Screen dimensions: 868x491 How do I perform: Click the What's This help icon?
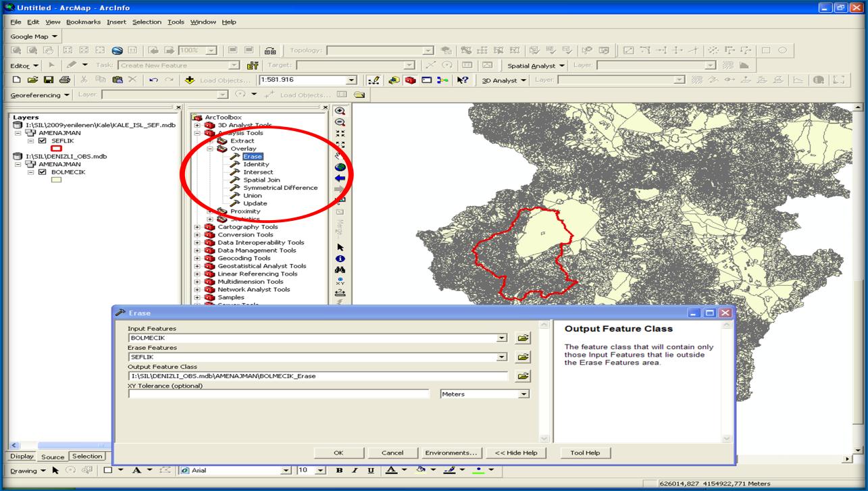[463, 80]
